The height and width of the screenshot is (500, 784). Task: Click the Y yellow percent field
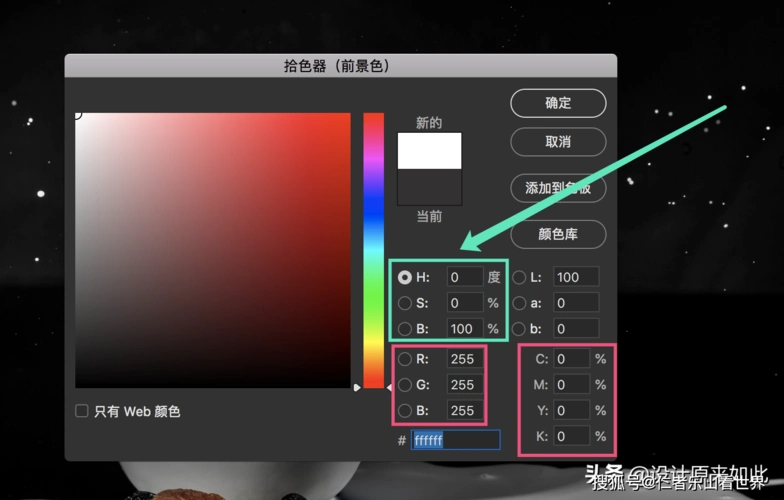coord(572,410)
